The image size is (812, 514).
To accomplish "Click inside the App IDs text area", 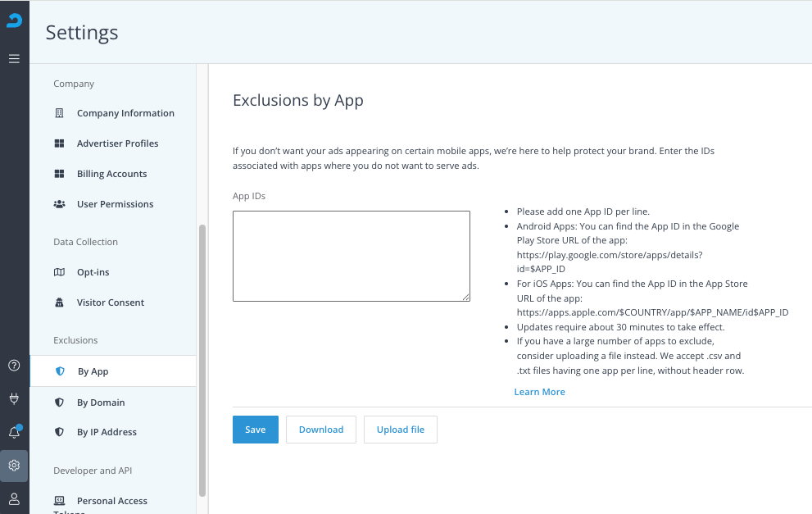I will coord(352,256).
